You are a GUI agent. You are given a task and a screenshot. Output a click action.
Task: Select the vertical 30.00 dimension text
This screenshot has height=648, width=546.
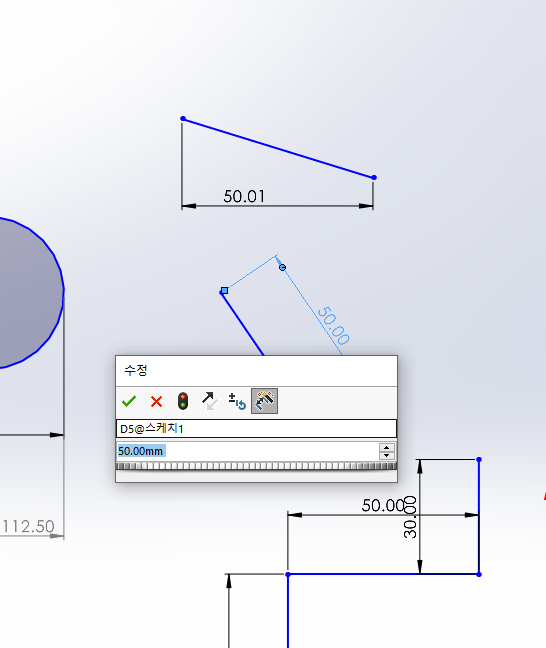410,517
